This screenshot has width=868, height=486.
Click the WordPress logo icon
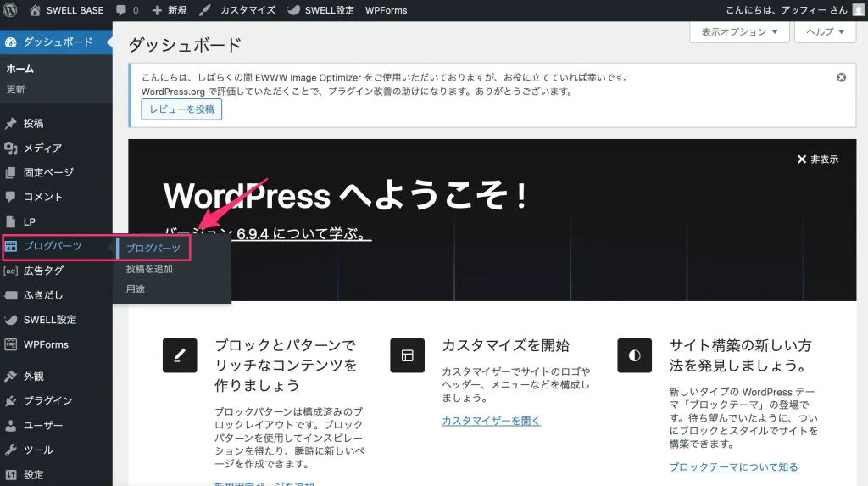[10, 10]
